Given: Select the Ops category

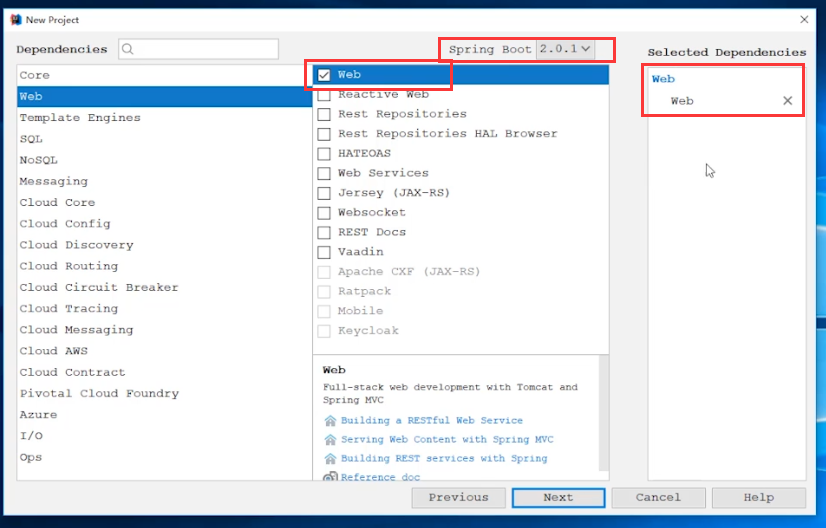Looking at the screenshot, I should point(164,457).
